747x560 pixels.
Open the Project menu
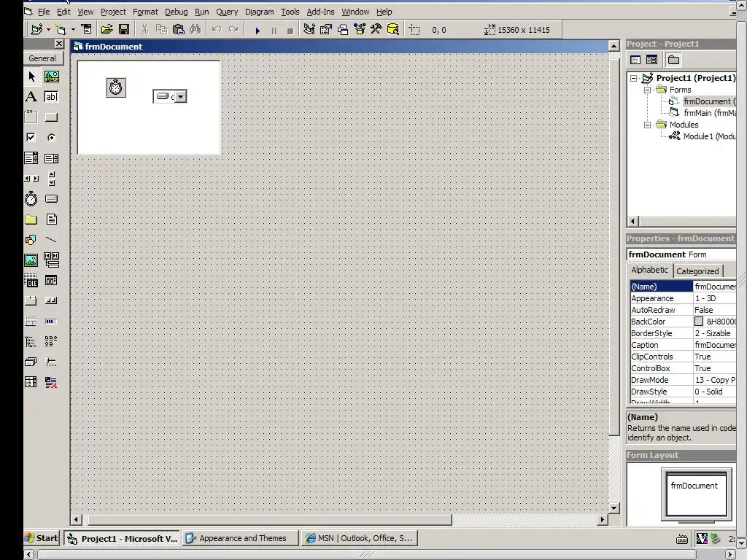tap(113, 12)
